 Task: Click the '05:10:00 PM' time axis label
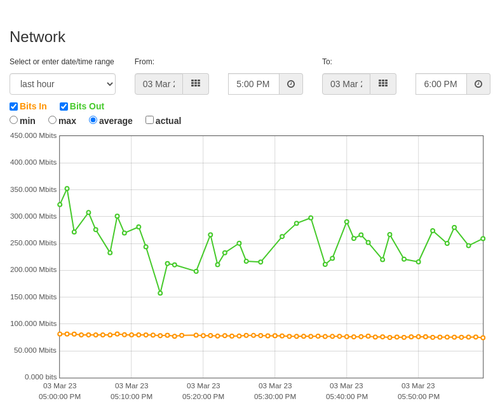(x=131, y=397)
